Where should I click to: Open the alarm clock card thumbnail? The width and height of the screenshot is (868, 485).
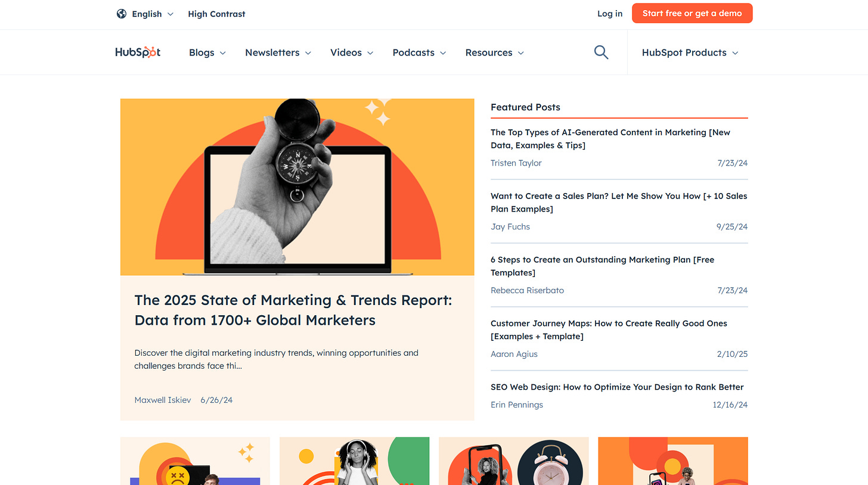tap(514, 461)
